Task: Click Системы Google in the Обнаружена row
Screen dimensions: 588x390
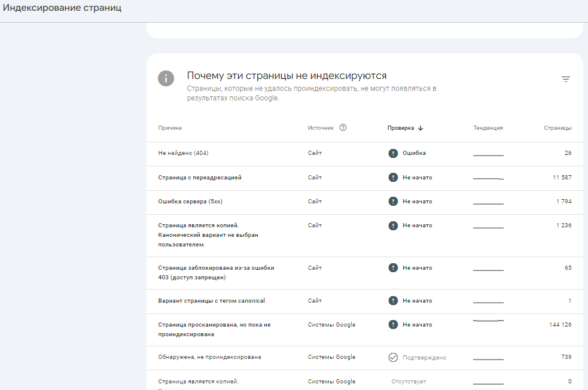Action: click(331, 357)
